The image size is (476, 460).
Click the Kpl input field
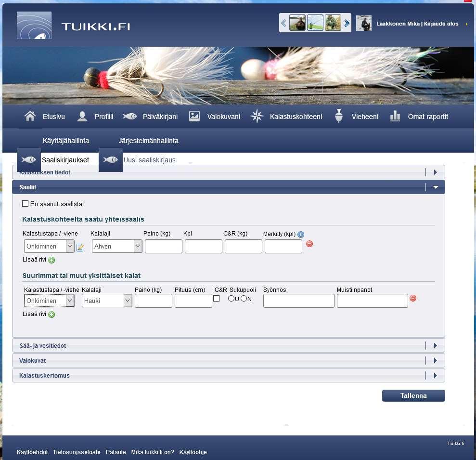[x=204, y=246]
